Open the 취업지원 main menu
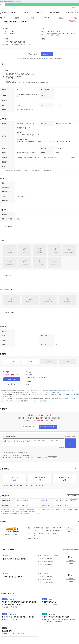Screen dimensions: 79x644 pos(26,13)
